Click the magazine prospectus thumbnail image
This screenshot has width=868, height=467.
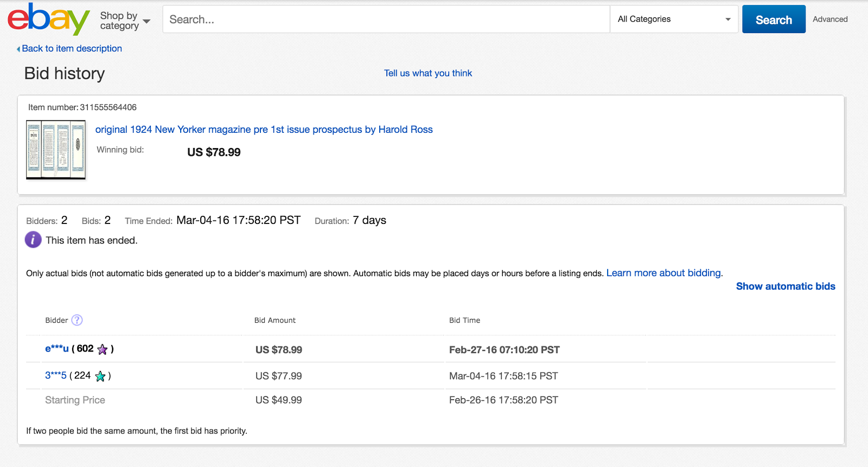point(56,150)
